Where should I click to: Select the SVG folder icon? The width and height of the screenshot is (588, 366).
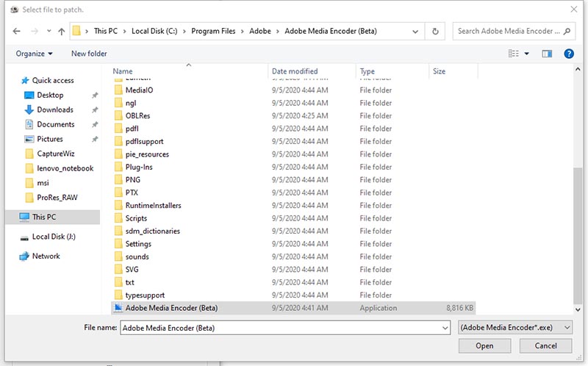[118, 269]
